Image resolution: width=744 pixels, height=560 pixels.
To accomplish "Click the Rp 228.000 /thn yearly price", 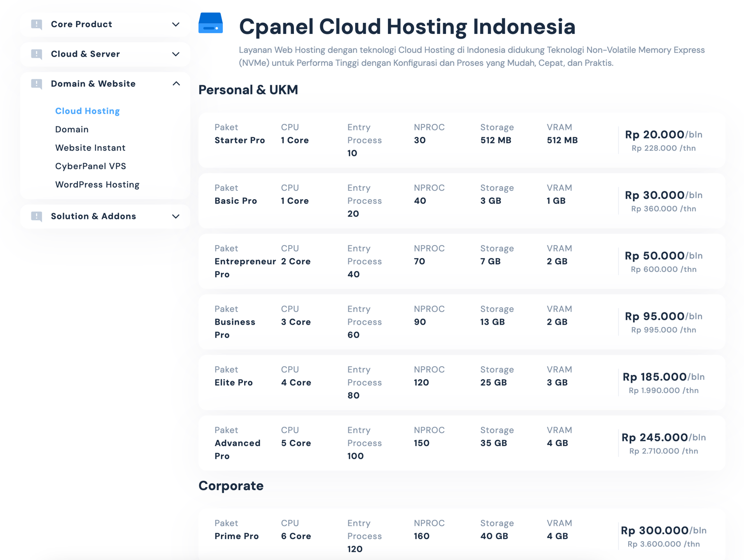I will (x=664, y=148).
